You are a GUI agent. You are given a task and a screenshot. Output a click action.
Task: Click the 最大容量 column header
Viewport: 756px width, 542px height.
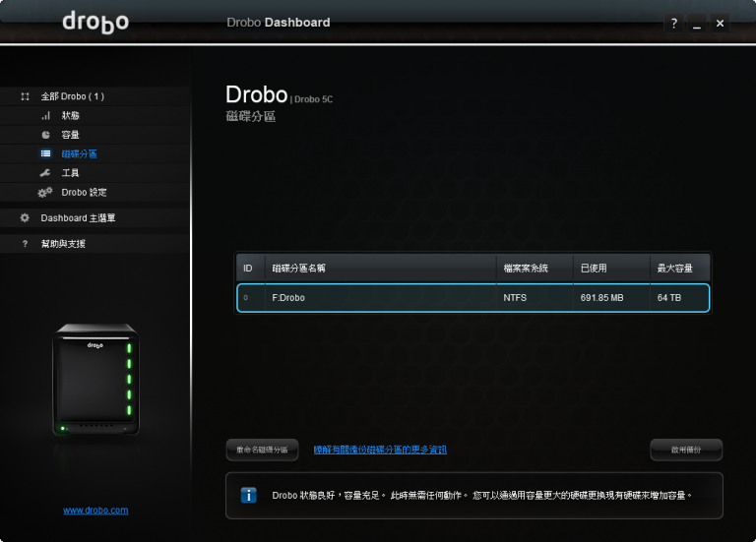(x=680, y=269)
